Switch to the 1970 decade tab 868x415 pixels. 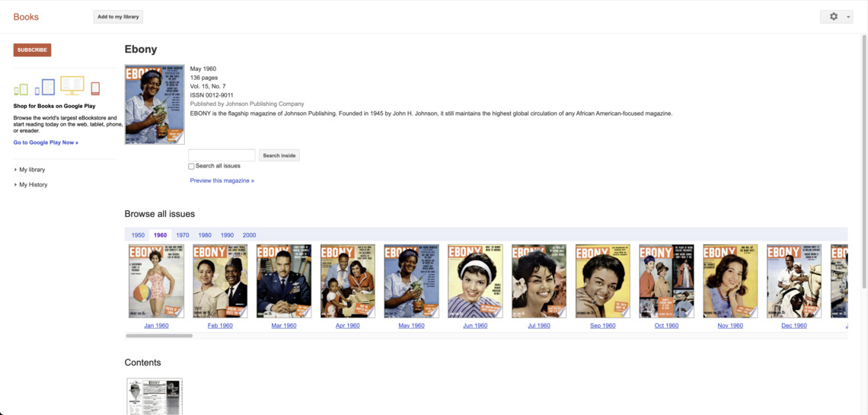(x=183, y=235)
